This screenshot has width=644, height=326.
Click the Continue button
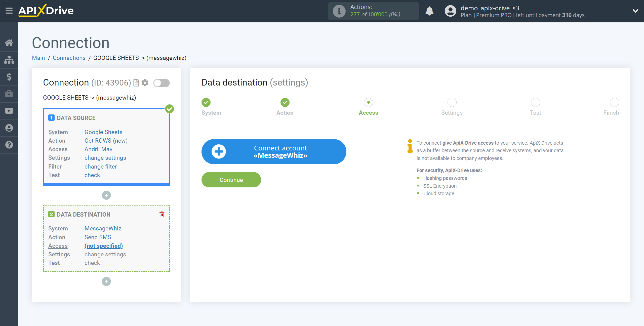(x=231, y=180)
